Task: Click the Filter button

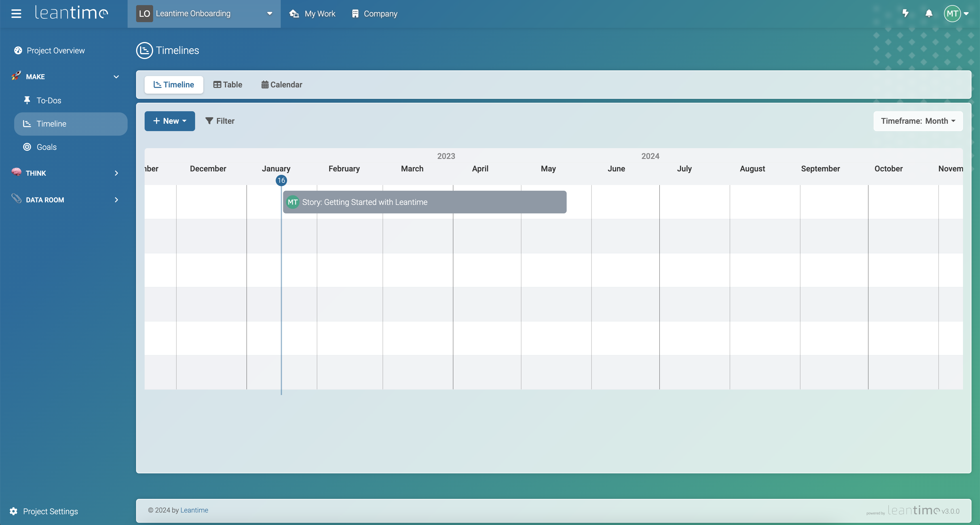Action: [220, 121]
